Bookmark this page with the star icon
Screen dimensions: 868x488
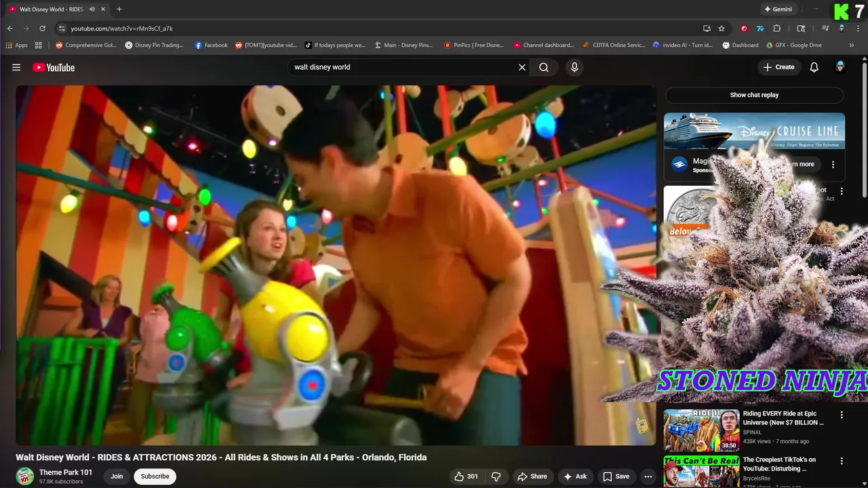(x=722, y=28)
